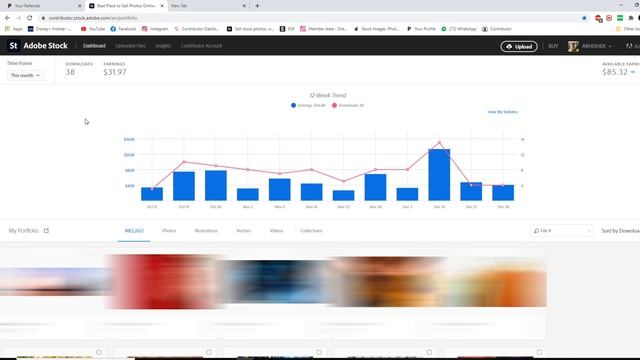This screenshot has height=360, width=640.
Task: Click the available earnings arrow icon
Action: pos(633,72)
